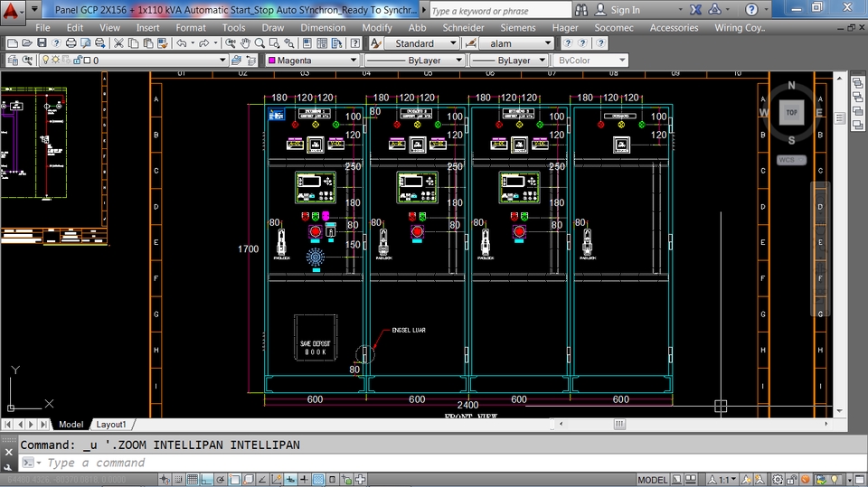Click the horizontal scrollbar thumb
This screenshot has width=868, height=487.
pos(619,424)
